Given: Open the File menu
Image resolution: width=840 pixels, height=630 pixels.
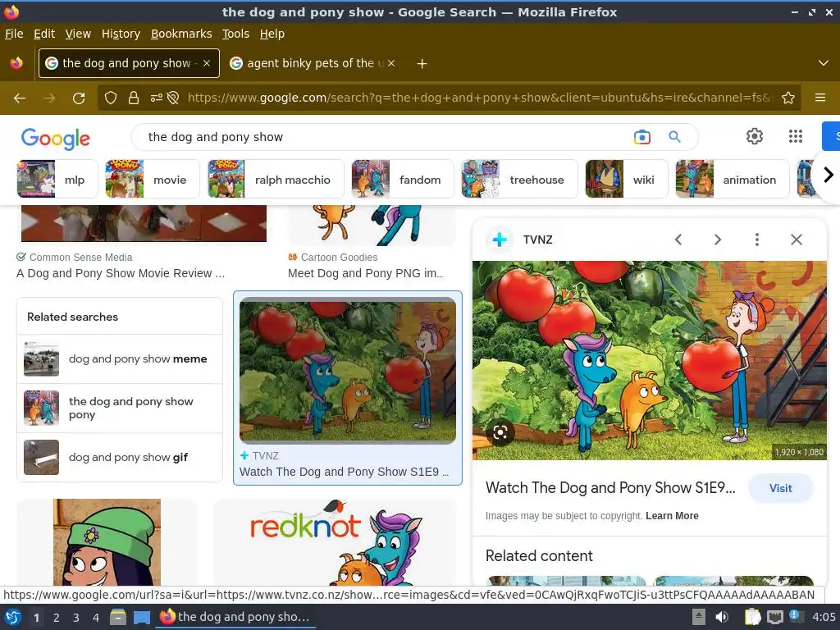Looking at the screenshot, I should pyautogui.click(x=14, y=34).
